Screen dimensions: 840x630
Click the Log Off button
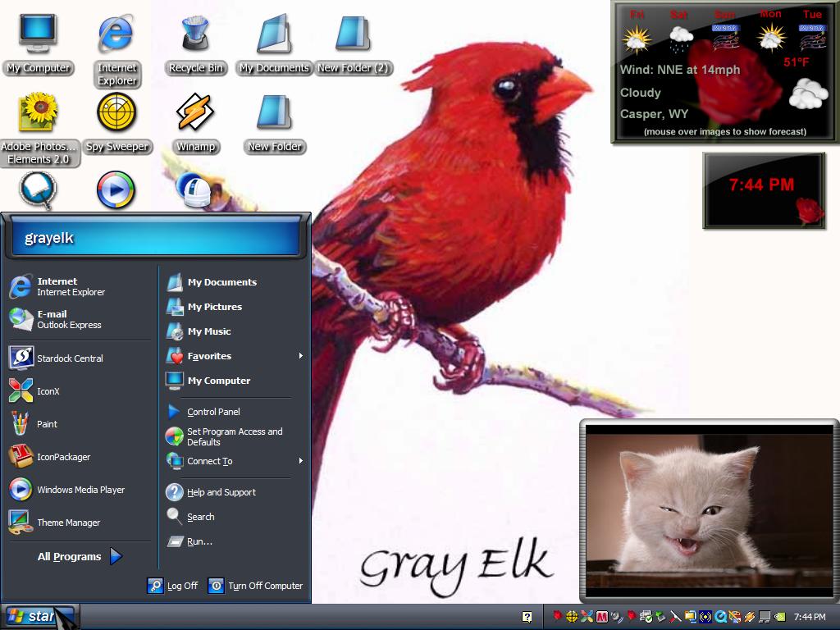[x=172, y=586]
